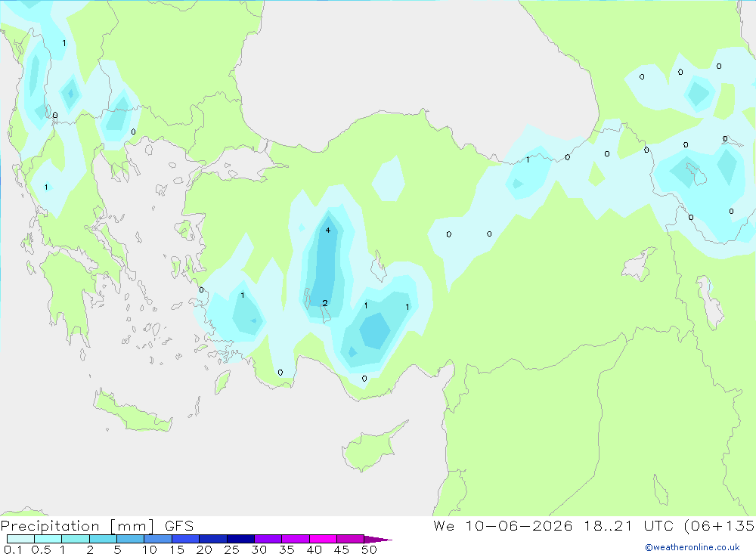The image size is (756, 554).
Task: Click the "Precipitation [mm]" title text
Action: [x=77, y=526]
